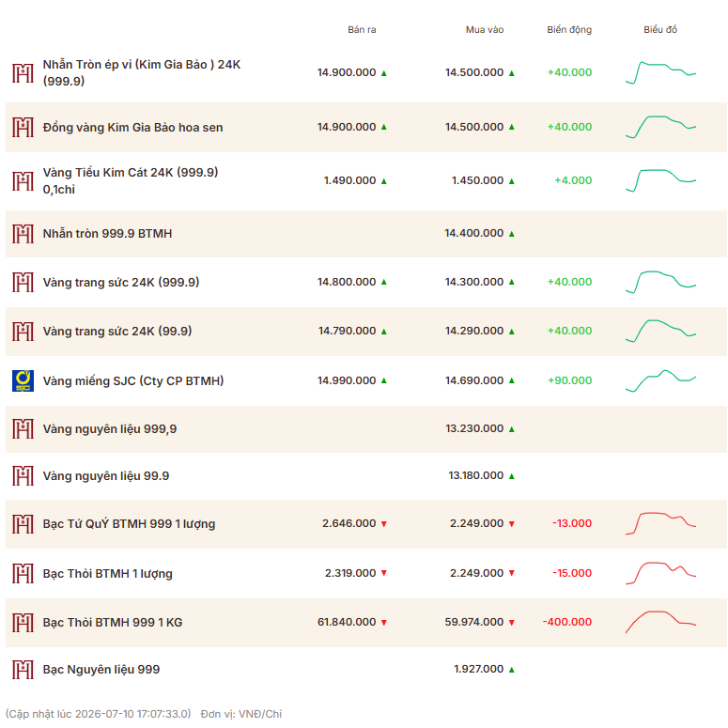Open sparkline chart for Vàng miếng SJC

point(660,380)
